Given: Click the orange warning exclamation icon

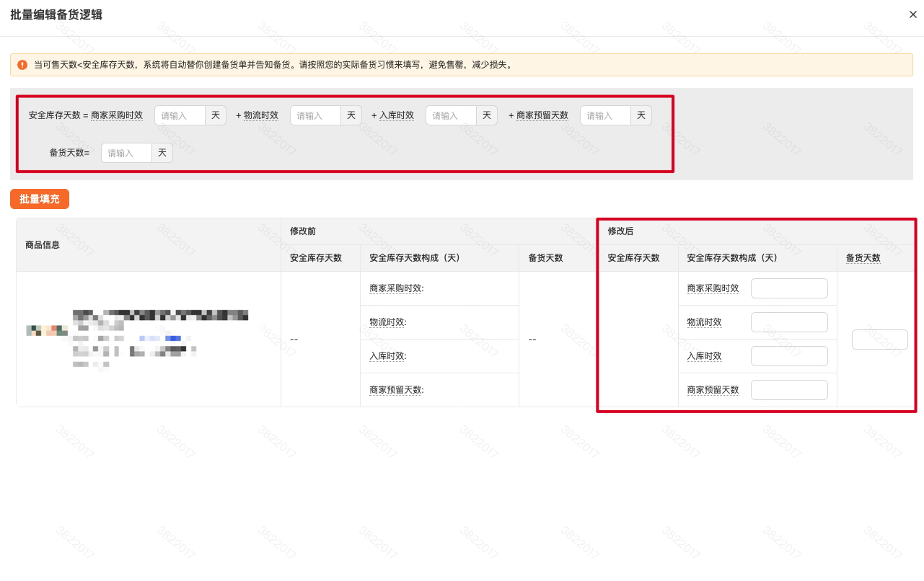Looking at the screenshot, I should (x=22, y=64).
